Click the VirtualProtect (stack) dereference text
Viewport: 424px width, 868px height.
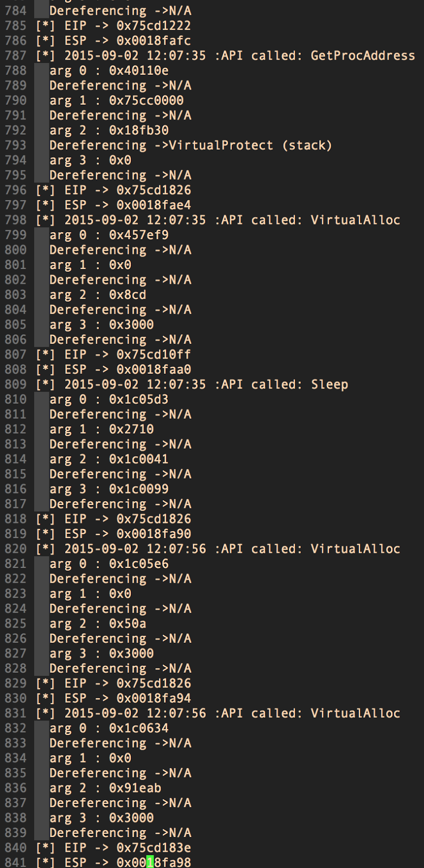point(250,145)
